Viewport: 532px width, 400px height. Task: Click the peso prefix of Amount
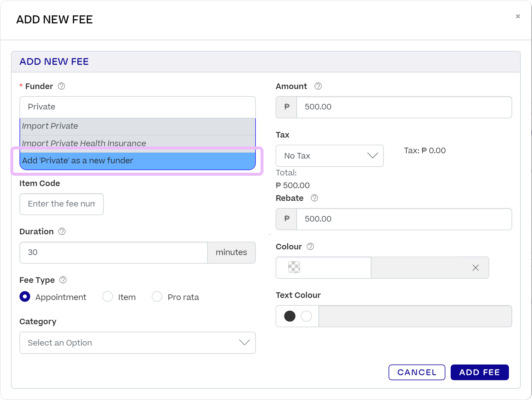[287, 107]
